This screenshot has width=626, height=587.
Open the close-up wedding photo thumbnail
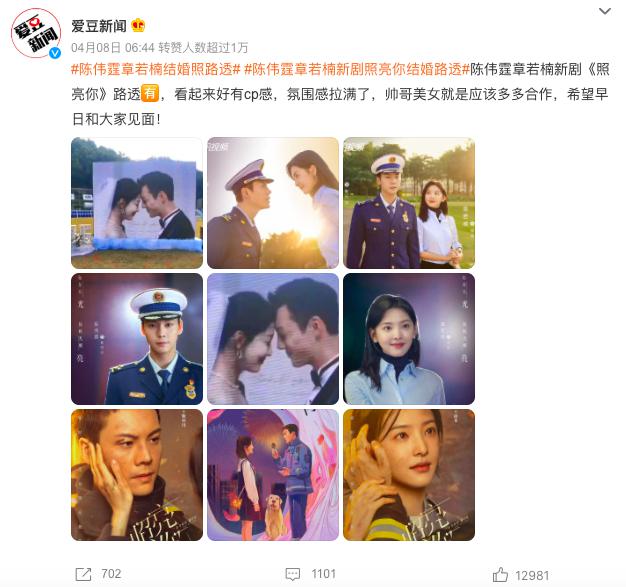tap(273, 339)
